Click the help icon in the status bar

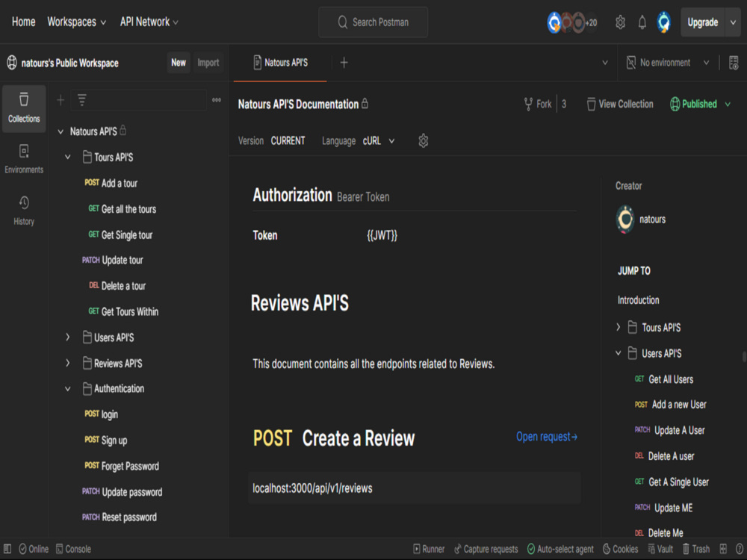[740, 549]
